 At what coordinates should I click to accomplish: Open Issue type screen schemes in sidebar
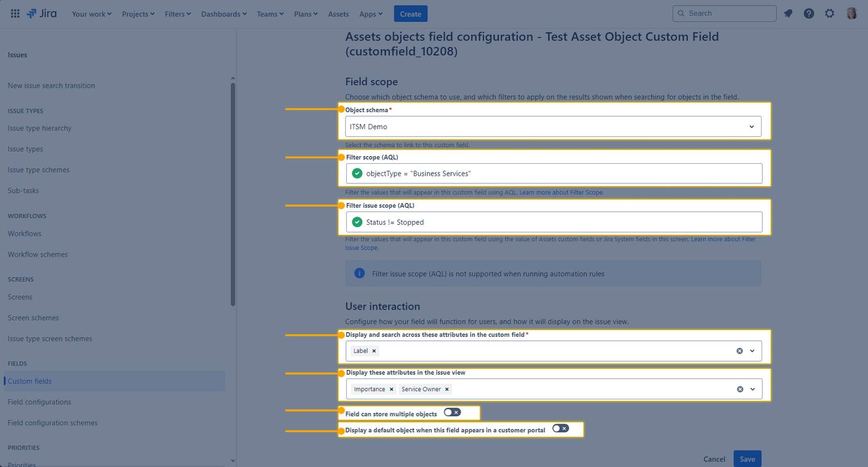coord(50,338)
